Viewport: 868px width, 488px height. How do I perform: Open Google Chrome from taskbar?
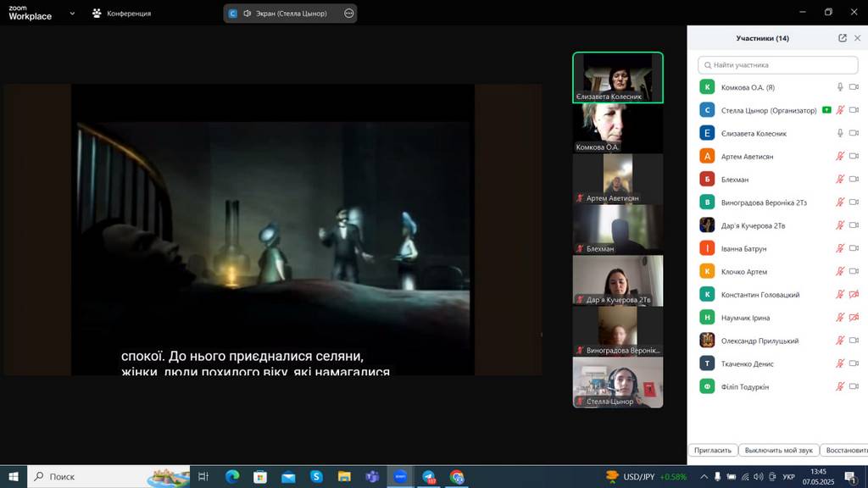click(457, 476)
